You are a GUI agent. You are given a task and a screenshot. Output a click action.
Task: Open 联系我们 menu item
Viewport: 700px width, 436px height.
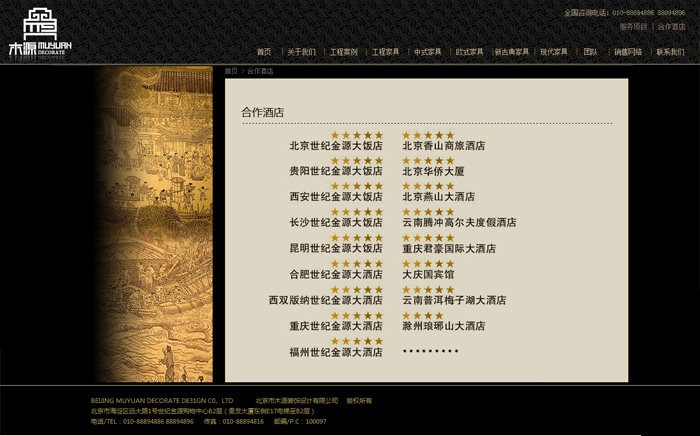click(x=670, y=52)
